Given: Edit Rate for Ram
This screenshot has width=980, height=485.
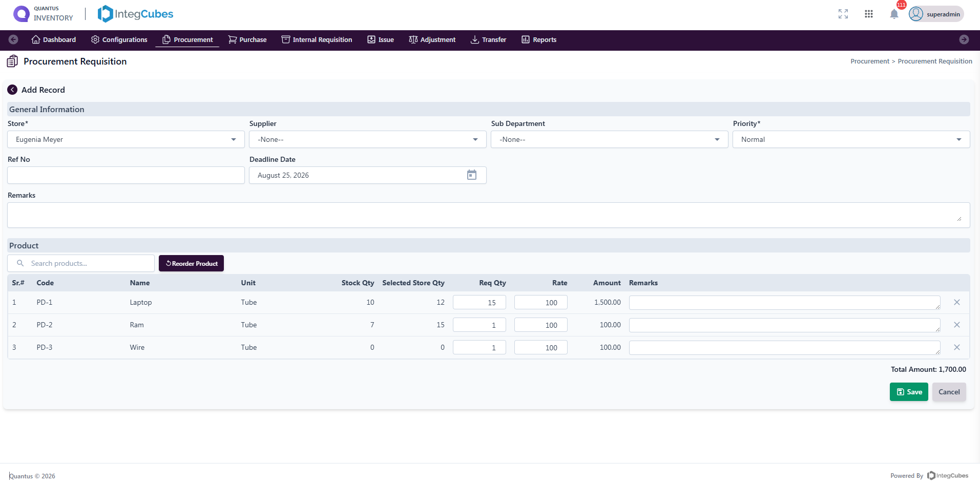Looking at the screenshot, I should pos(541,325).
